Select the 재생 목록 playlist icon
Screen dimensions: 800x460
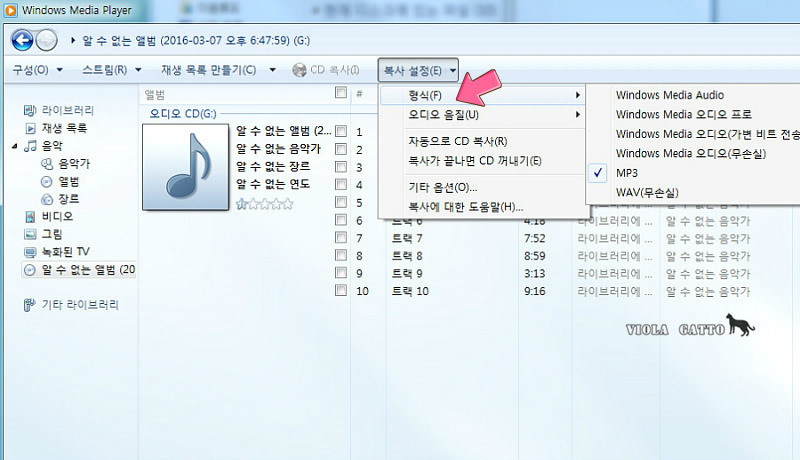coord(31,128)
